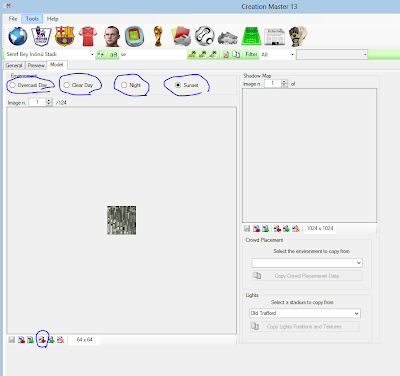Open the Tournament editor trophy icon
Viewport: 400px width, 376px height.
tap(158, 36)
